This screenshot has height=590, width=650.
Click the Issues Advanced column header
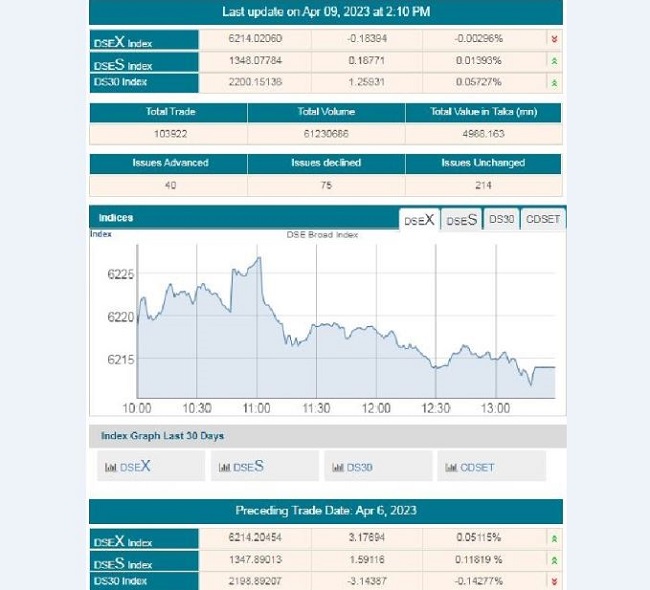[x=170, y=163]
